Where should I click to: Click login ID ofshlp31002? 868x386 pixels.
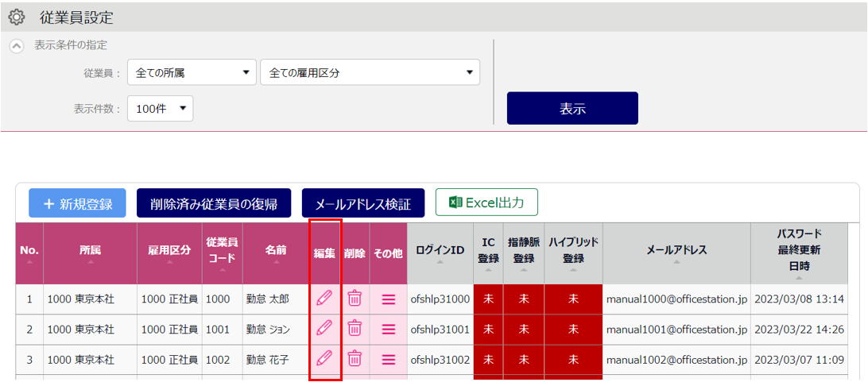click(x=440, y=359)
